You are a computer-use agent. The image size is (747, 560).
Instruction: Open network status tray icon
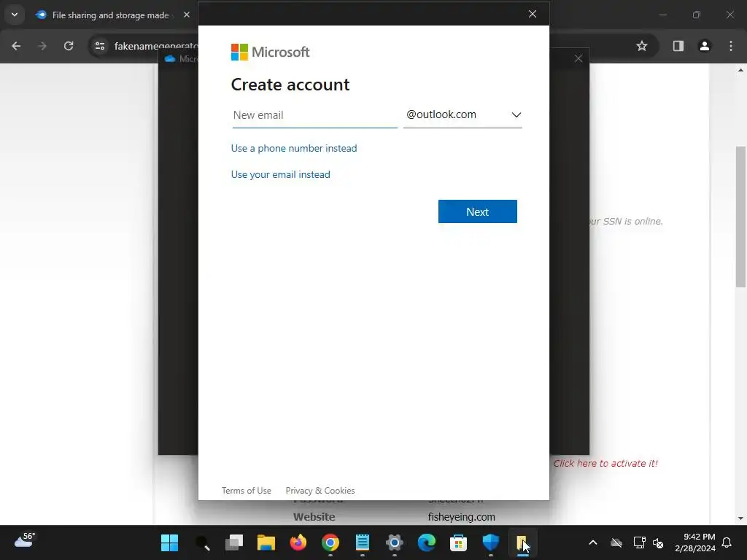[x=639, y=542]
